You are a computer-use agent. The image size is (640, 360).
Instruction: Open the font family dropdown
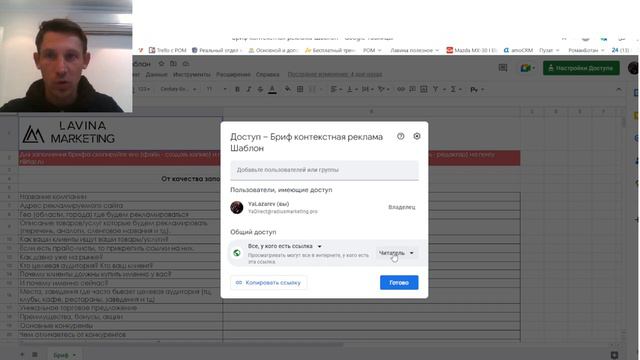coord(178,89)
